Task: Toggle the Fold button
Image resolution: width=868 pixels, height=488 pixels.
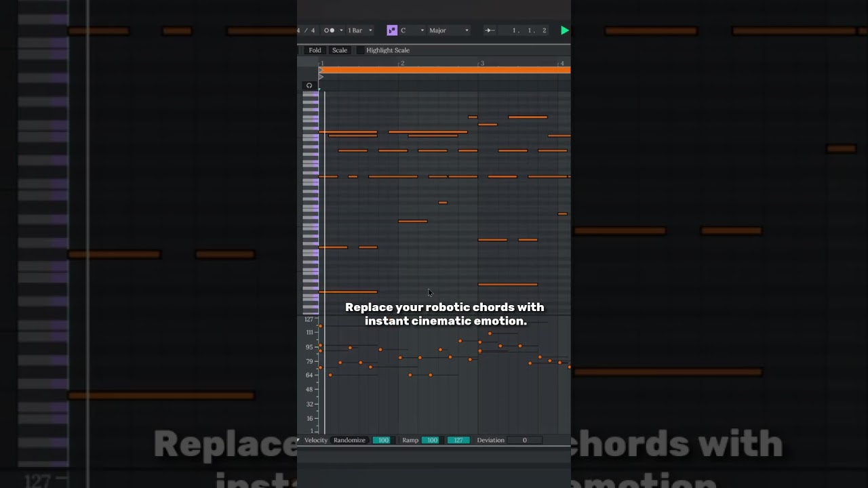Action: pyautogui.click(x=315, y=50)
